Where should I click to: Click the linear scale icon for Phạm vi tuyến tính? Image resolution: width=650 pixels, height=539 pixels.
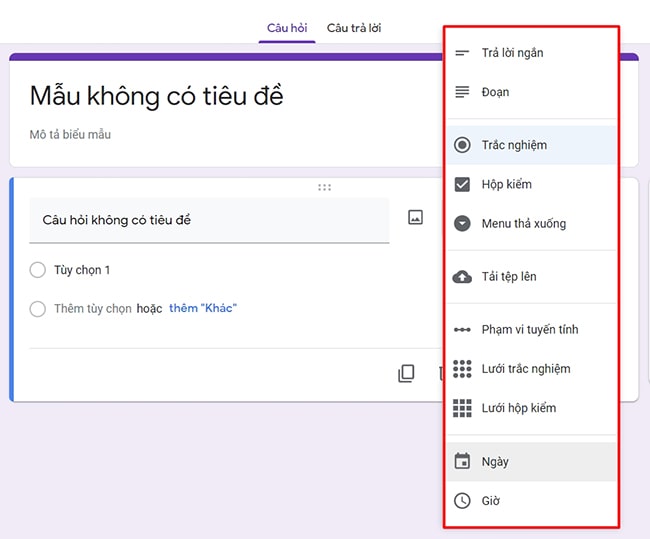click(462, 329)
